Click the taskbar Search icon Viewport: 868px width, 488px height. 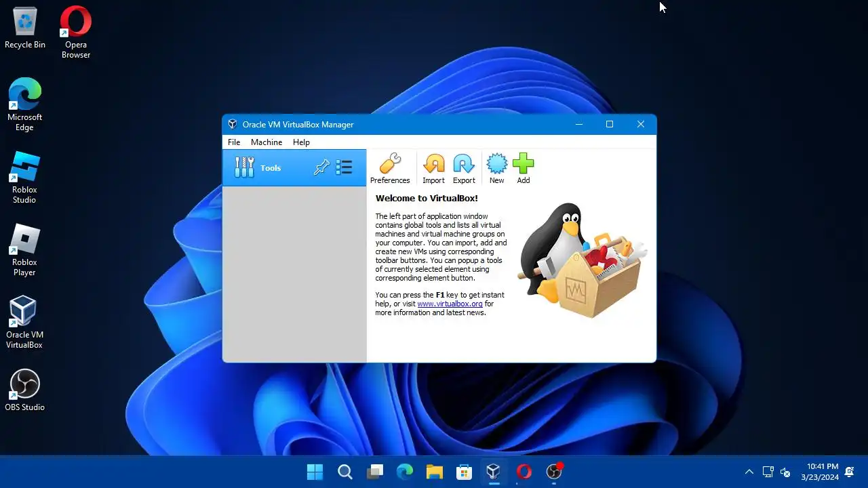click(x=344, y=472)
